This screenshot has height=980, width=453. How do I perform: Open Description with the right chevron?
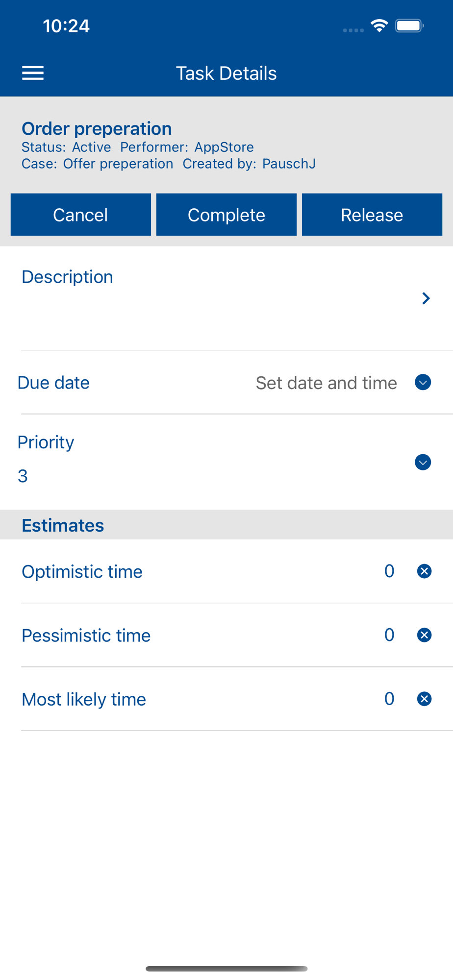pyautogui.click(x=426, y=298)
